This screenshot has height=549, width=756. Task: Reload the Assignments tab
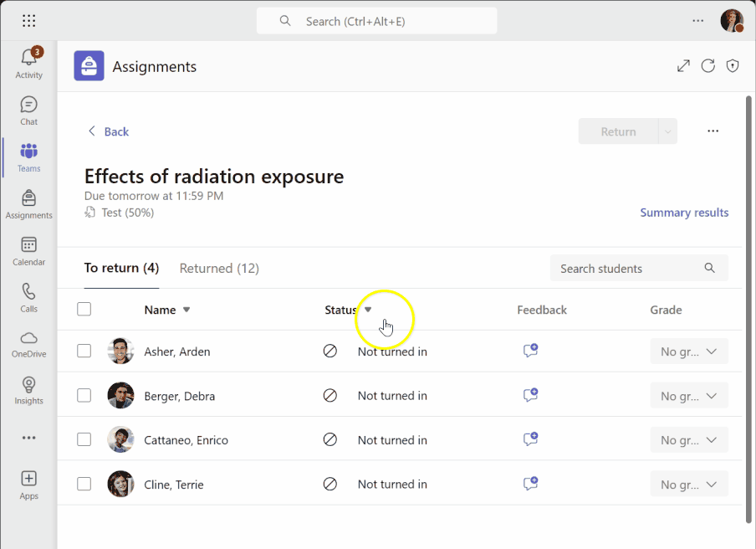pos(707,65)
